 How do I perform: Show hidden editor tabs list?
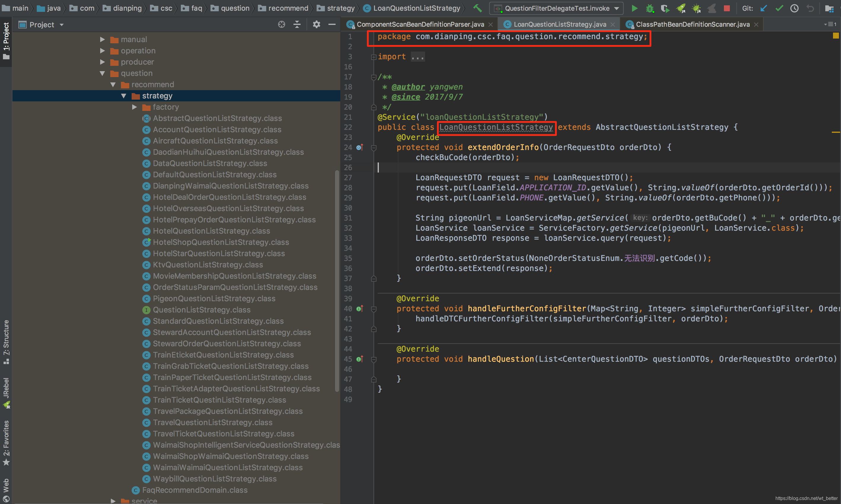[x=830, y=24]
